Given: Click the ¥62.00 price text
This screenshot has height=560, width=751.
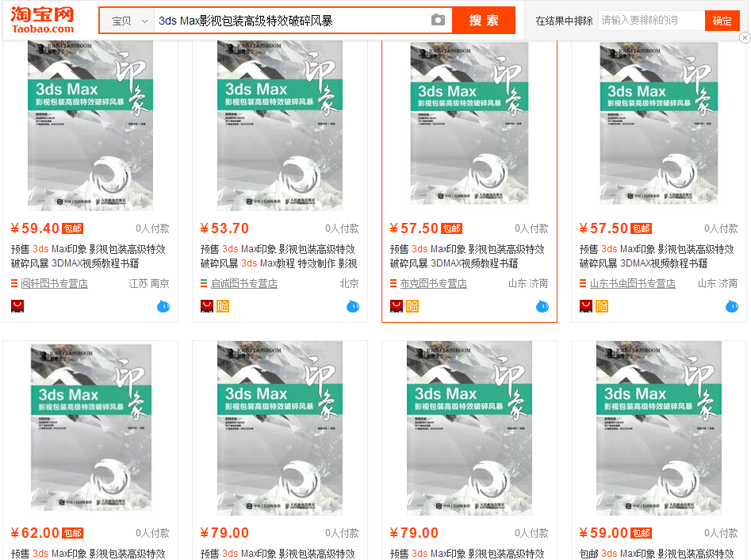Looking at the screenshot, I should pos(35,533).
